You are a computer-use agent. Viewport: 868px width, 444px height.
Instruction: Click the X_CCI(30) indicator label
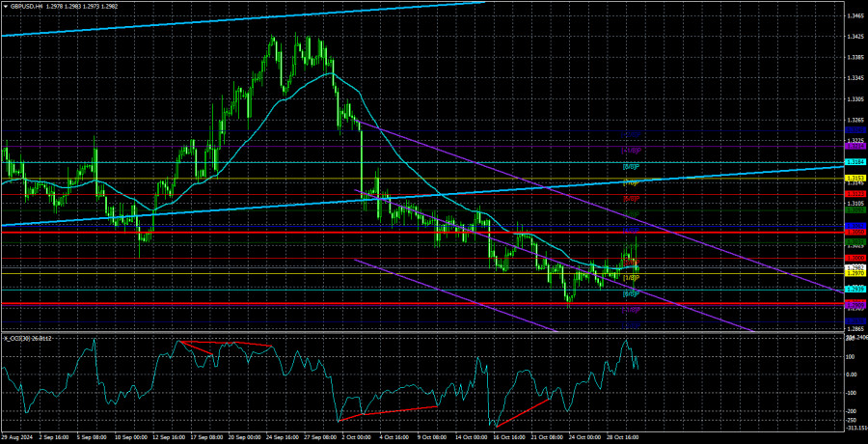pos(16,338)
